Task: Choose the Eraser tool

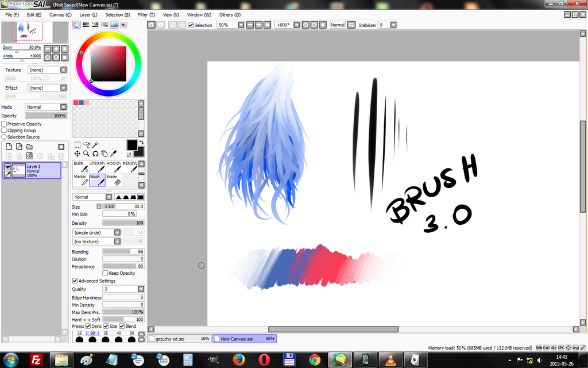Action: pos(113,180)
